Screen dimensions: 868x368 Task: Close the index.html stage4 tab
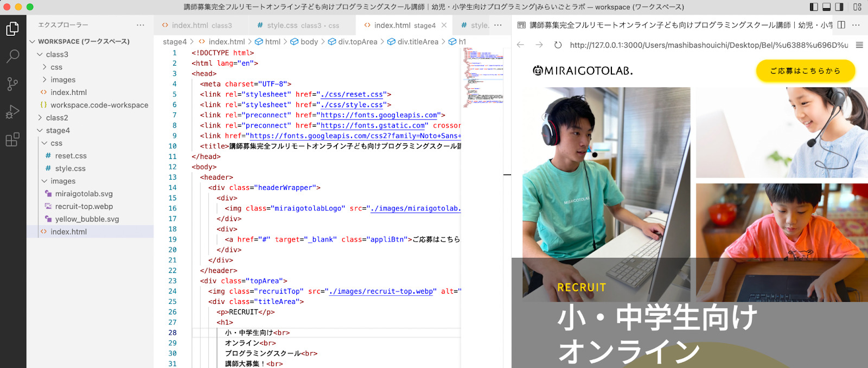coord(444,25)
